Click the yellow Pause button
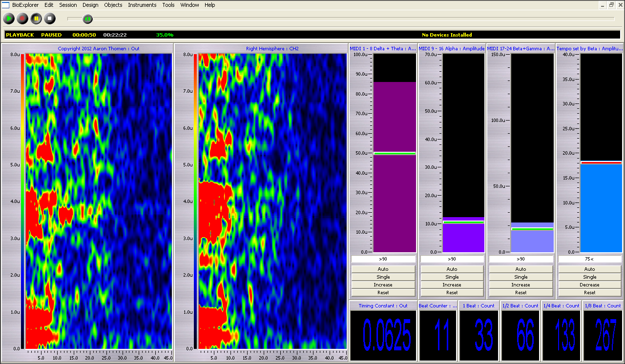Viewport: 625px width, 364px height. click(36, 19)
